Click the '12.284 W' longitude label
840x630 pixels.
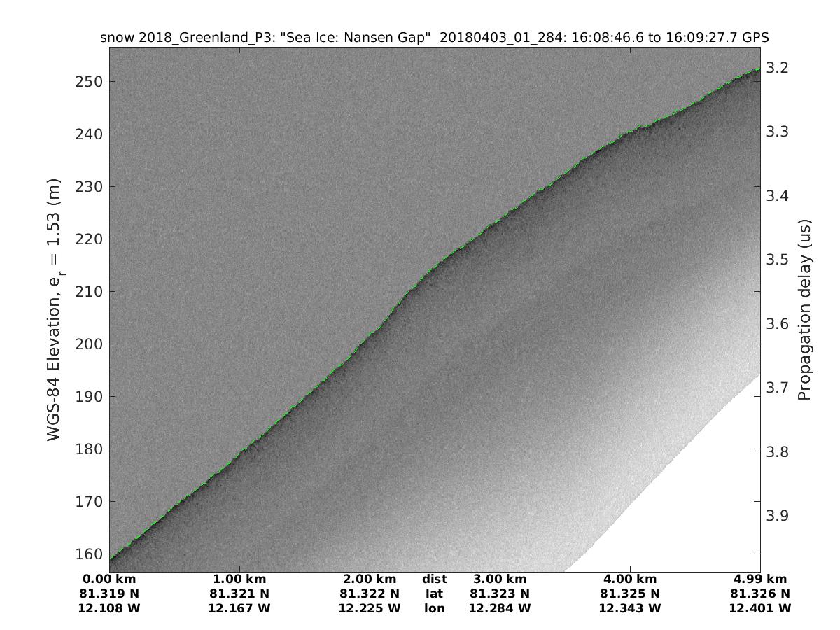[500, 608]
